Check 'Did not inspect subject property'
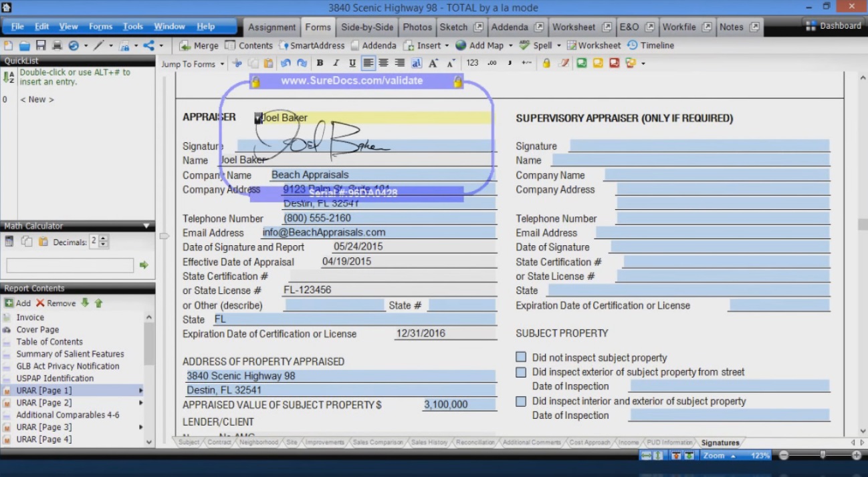The height and width of the screenshot is (477, 868). [x=521, y=357]
